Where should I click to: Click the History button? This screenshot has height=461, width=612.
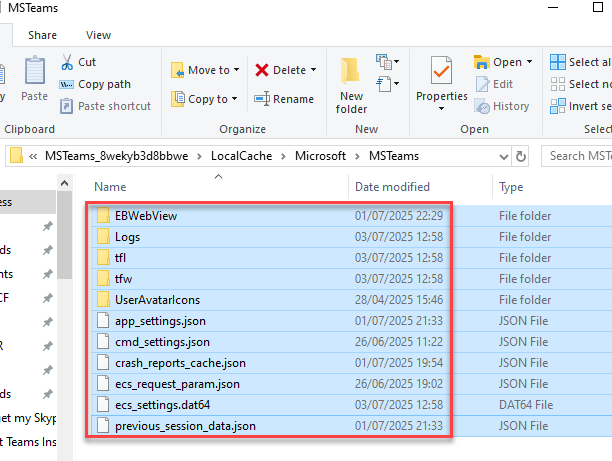[x=502, y=107]
